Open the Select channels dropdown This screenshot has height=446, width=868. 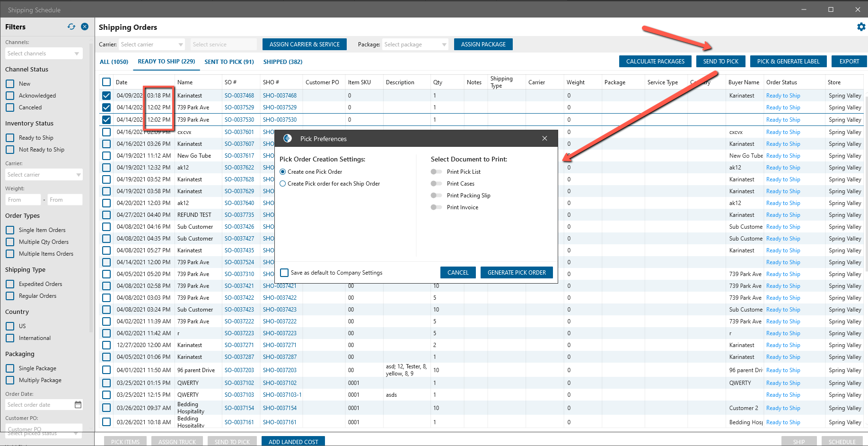tap(44, 54)
